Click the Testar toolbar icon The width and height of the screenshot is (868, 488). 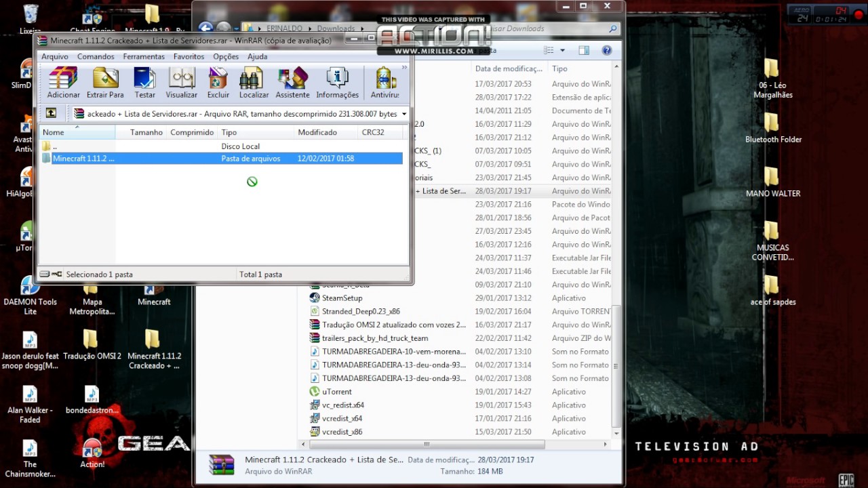tap(145, 83)
